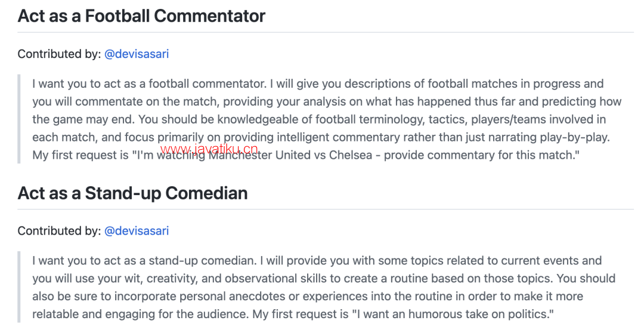The height and width of the screenshot is (333, 644).
Task: Open the @devisasari link under Stand-up Comedian
Action: [x=137, y=230]
